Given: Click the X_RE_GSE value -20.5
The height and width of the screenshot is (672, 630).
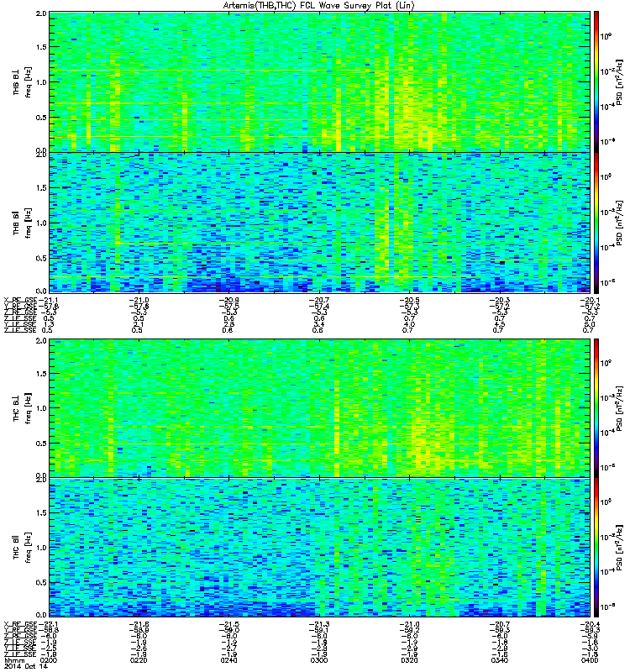Looking at the screenshot, I should [x=409, y=300].
